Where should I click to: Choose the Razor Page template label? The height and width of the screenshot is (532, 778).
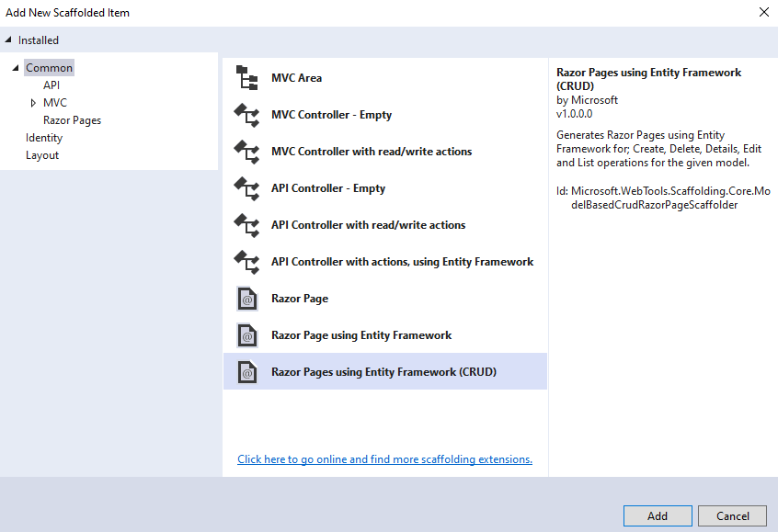[x=300, y=299]
